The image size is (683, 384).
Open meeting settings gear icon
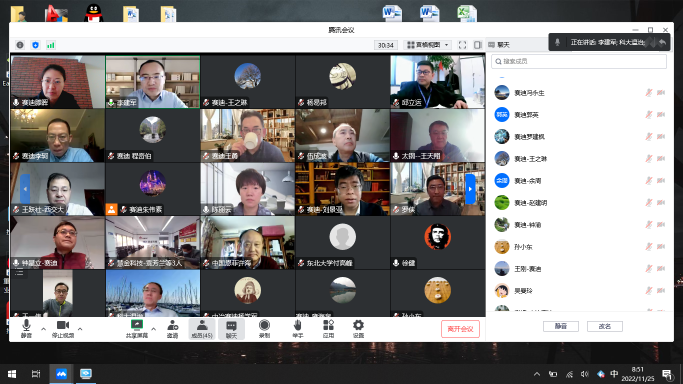[358, 329]
